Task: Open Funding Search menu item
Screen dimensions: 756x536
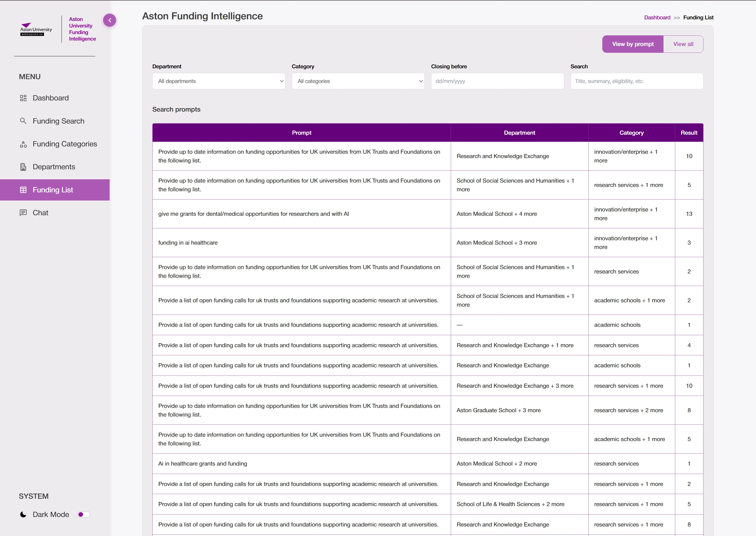Action: (58, 121)
